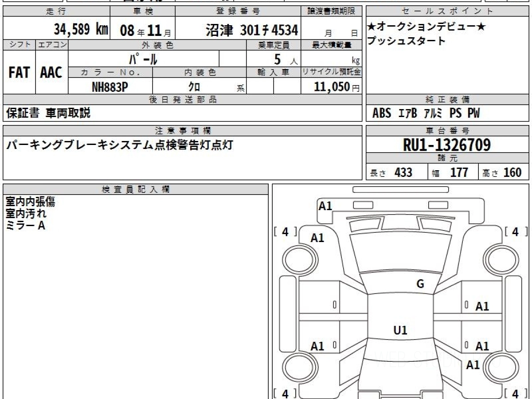Click the AAC air conditioner cell

point(51,73)
